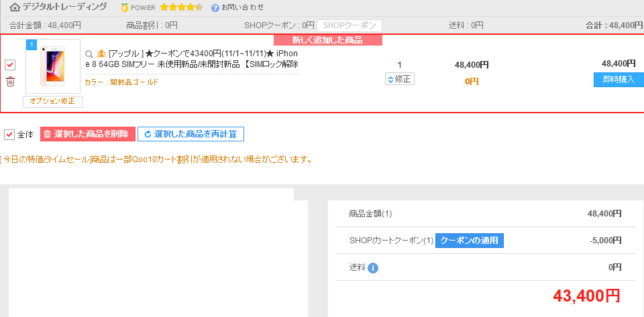Click the 商品金額(1) label
The image size is (644, 317).
pos(371,214)
